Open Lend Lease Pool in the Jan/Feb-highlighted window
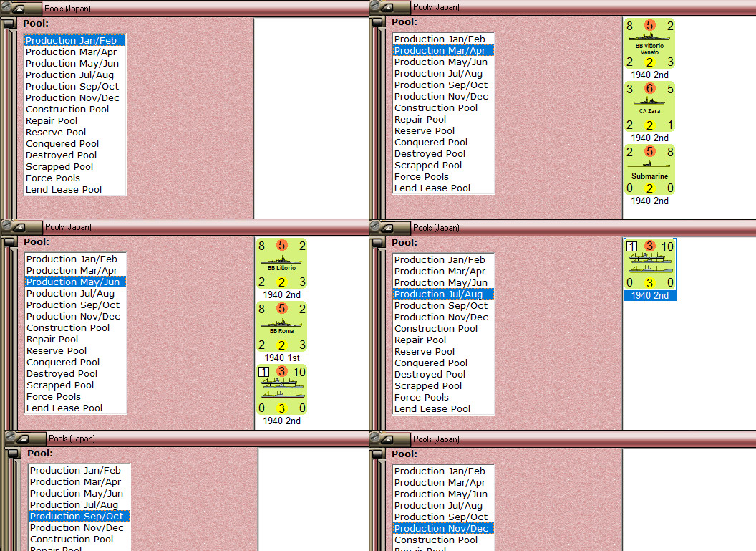This screenshot has width=756, height=551. pos(74,190)
